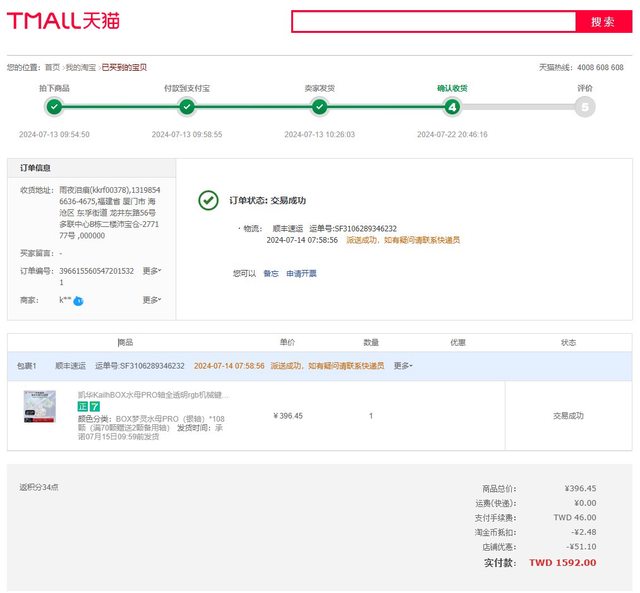640x593 pixels.
Task: Click the blue seller chat icon
Action: tap(78, 301)
